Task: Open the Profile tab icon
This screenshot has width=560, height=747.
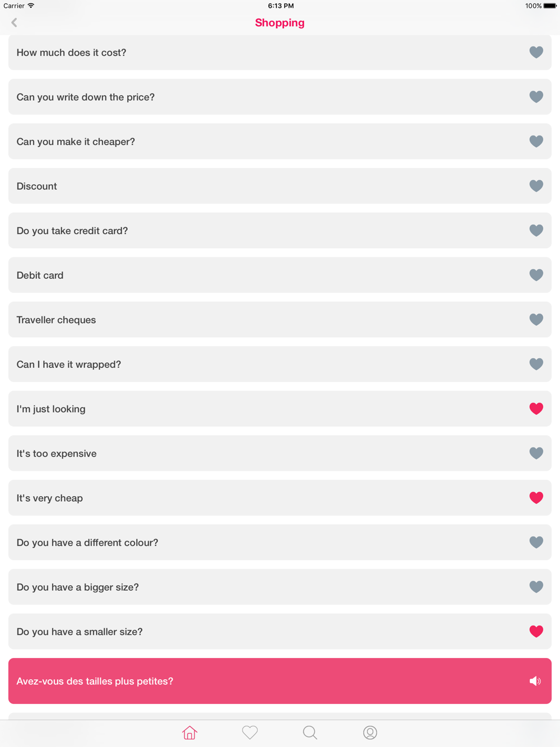Action: 370,732
